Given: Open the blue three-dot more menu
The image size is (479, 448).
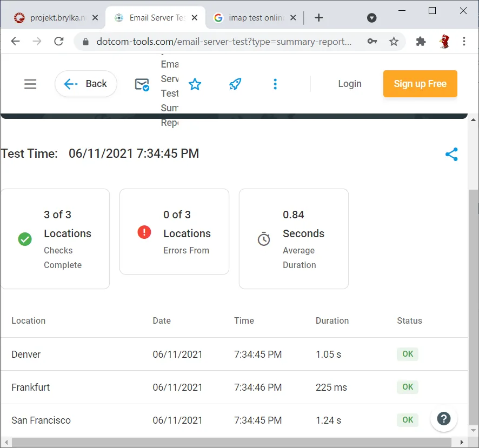Looking at the screenshot, I should pyautogui.click(x=275, y=84).
